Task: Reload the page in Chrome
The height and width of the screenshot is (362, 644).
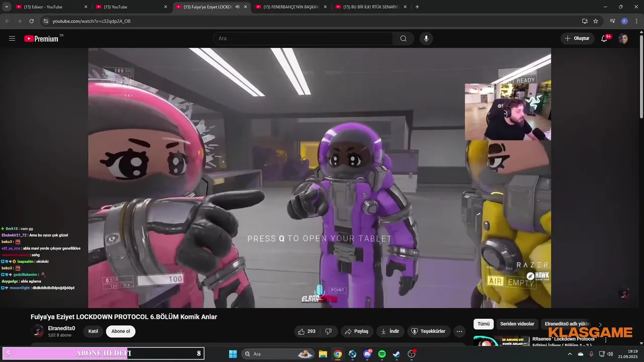Action: pyautogui.click(x=32, y=21)
